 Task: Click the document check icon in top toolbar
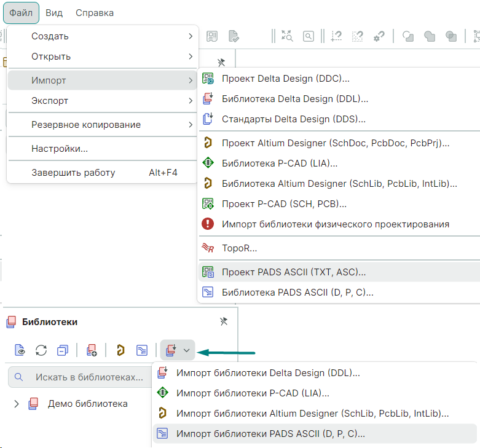[x=234, y=36]
